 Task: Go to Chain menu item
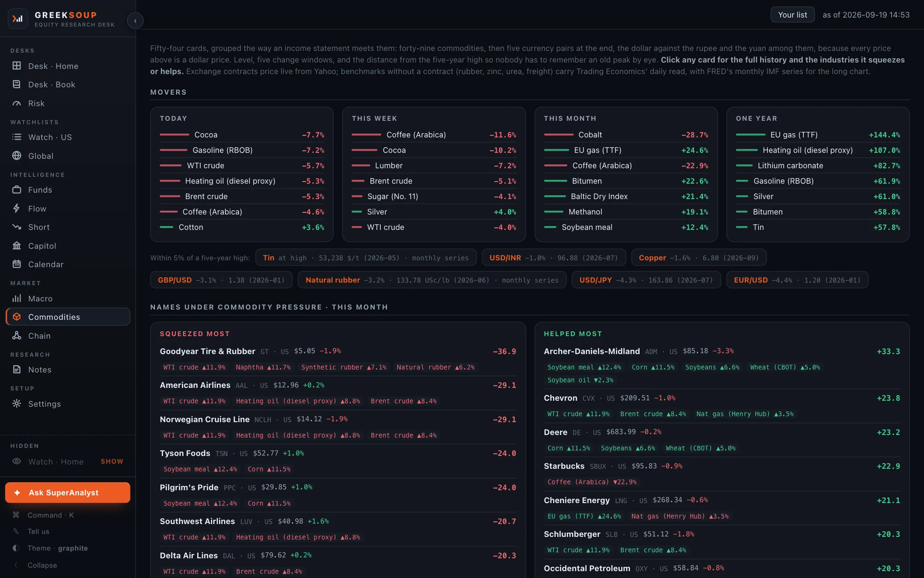click(x=68, y=336)
